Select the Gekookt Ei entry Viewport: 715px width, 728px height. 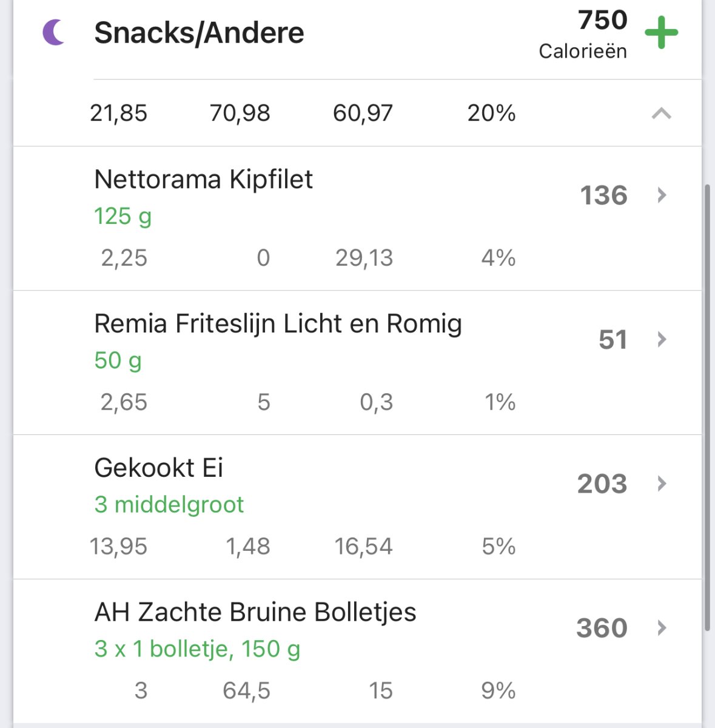(x=159, y=468)
